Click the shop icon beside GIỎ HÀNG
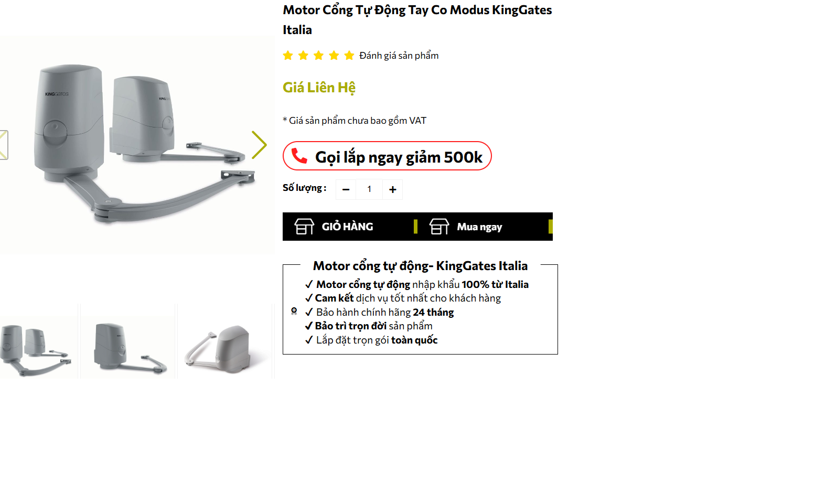This screenshot has height=504, width=826. [304, 227]
